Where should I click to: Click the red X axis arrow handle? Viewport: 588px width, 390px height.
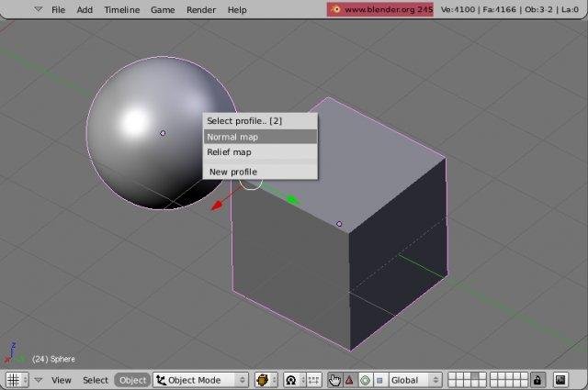217,206
